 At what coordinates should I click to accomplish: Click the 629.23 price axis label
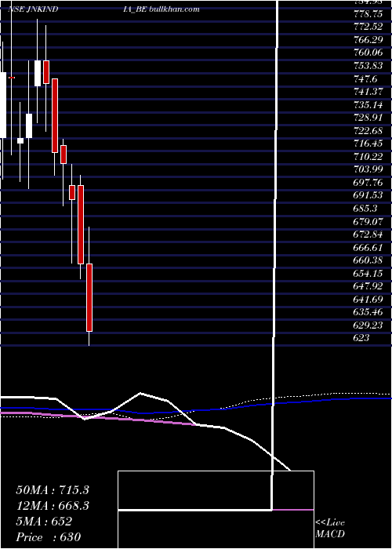[x=368, y=325]
